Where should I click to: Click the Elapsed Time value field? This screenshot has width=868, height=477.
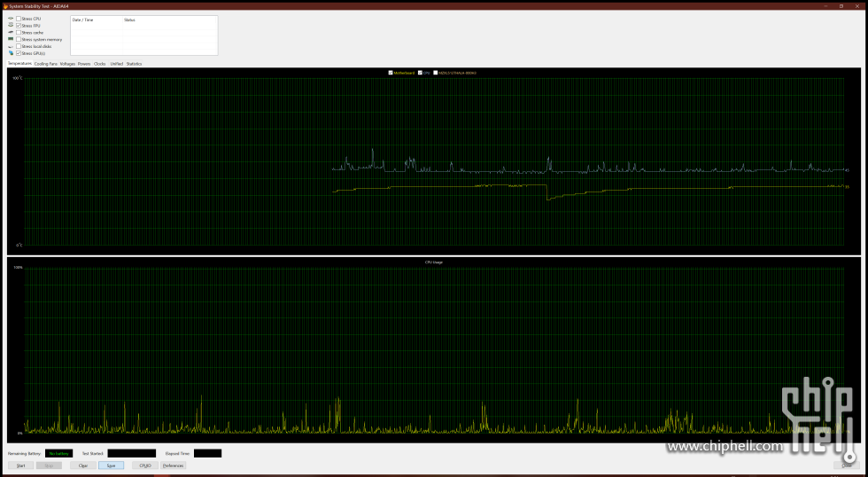[x=207, y=453]
